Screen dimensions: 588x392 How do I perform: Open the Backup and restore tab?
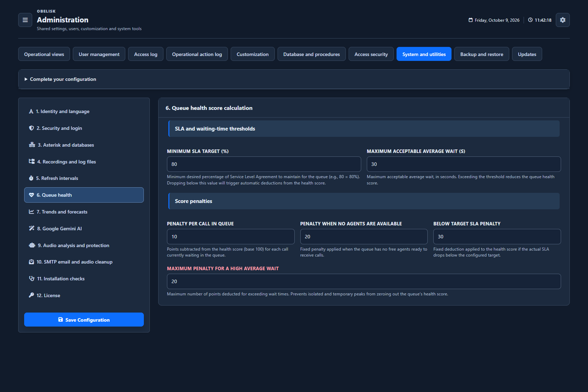(x=482, y=54)
